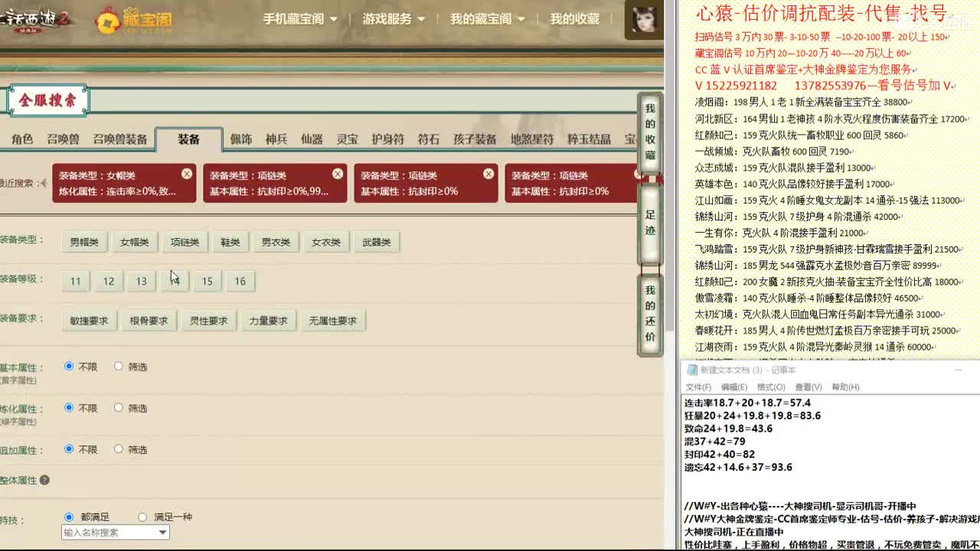The image size is (980, 551).
Task: Select equipment type 男衣类
Action: [x=276, y=242]
